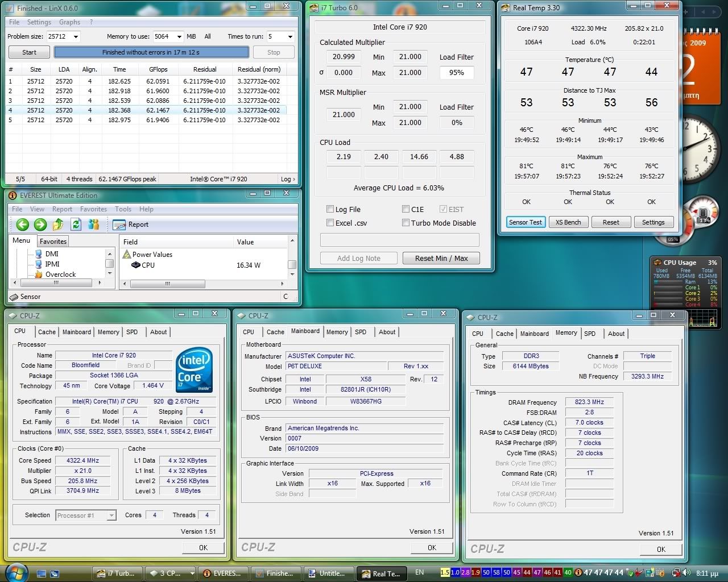Click the EN language indicator

pyautogui.click(x=419, y=572)
